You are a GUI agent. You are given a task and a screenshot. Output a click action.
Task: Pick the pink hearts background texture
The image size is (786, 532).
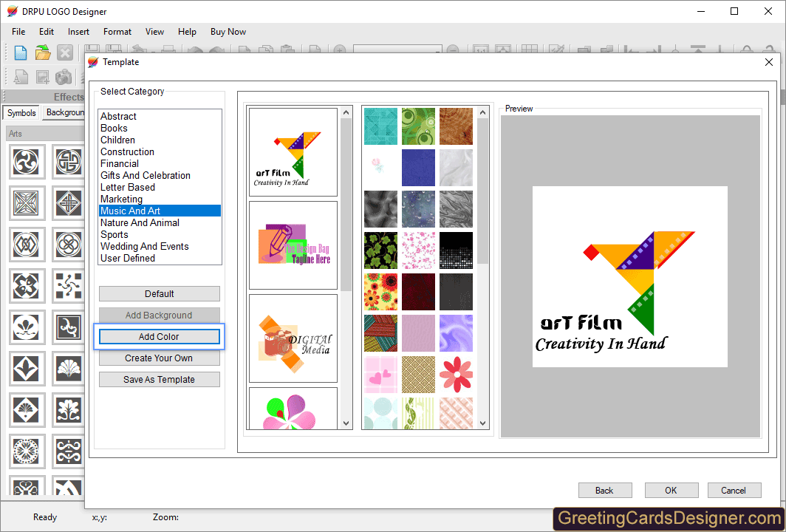point(380,375)
